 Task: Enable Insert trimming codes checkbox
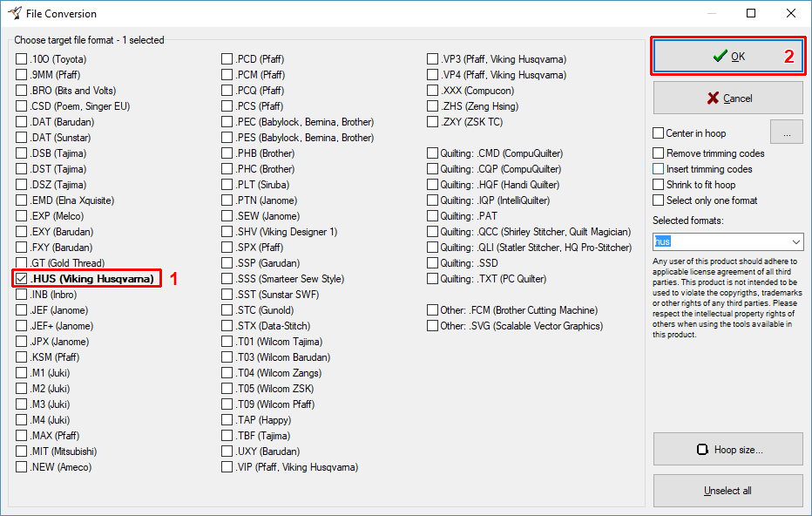pyautogui.click(x=658, y=169)
